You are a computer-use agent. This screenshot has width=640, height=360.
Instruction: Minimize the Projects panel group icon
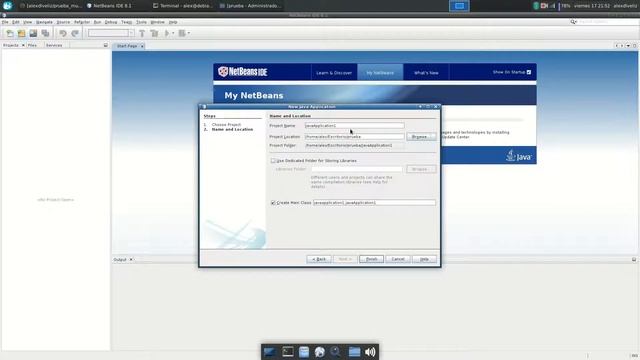click(106, 45)
